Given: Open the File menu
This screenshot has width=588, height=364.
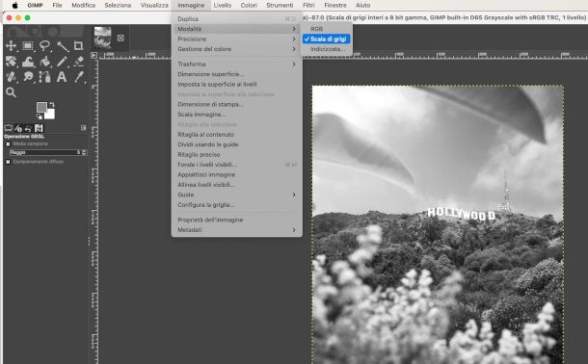Looking at the screenshot, I should (57, 5).
